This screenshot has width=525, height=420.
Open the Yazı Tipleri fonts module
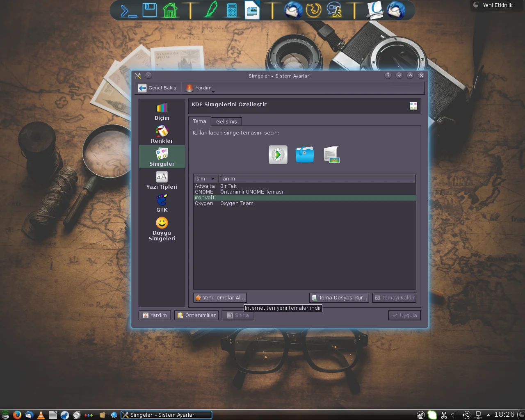coord(162,180)
